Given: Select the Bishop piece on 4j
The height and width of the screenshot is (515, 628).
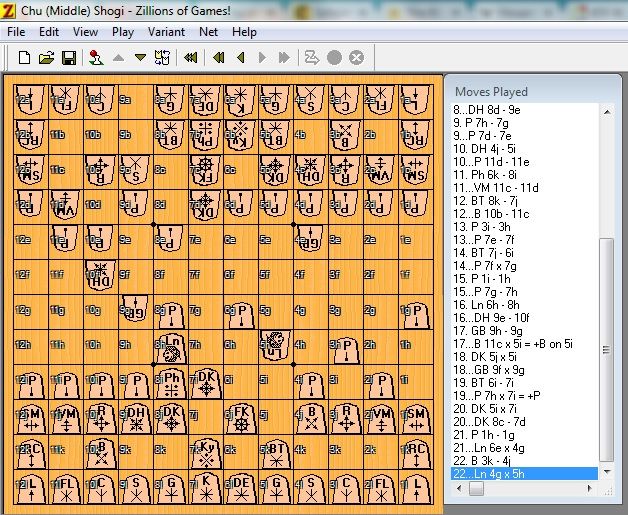Looking at the screenshot, I should click(311, 418).
